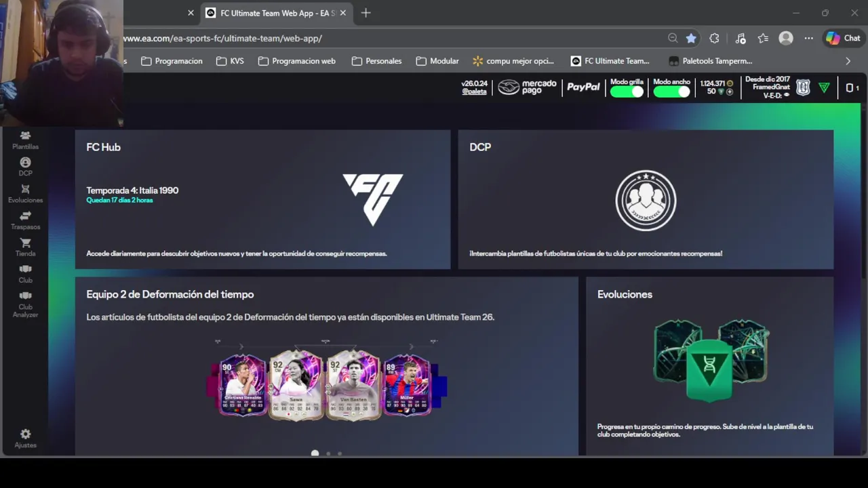The width and height of the screenshot is (868, 488).
Task: Open the Programacion web bookmarks folder
Action: coord(297,61)
